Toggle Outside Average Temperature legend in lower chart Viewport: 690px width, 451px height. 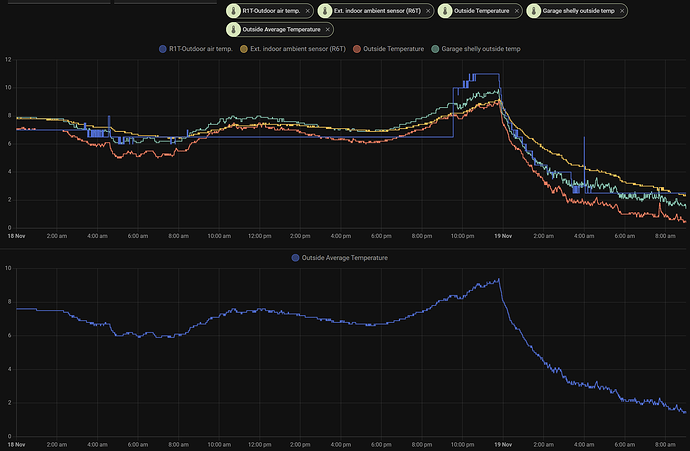342,257
